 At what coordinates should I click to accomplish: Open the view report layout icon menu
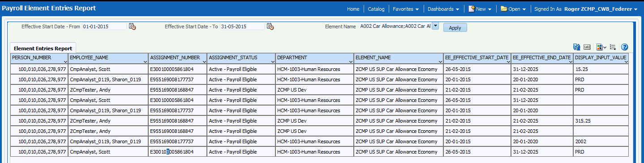601,47
